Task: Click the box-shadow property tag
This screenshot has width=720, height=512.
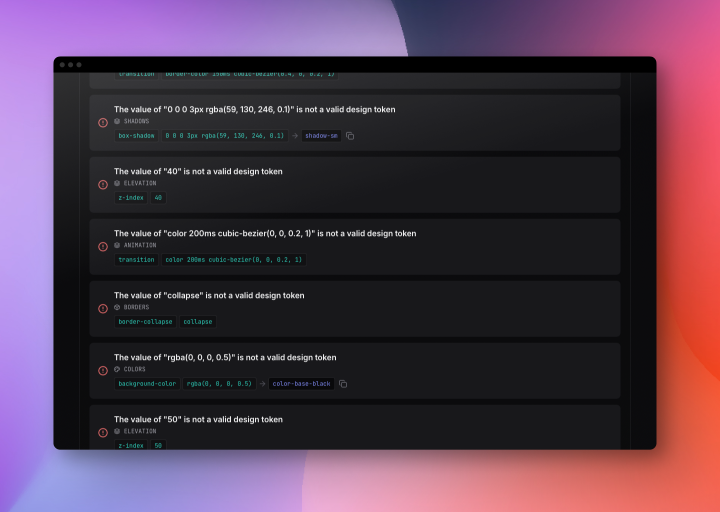Action: click(x=136, y=136)
